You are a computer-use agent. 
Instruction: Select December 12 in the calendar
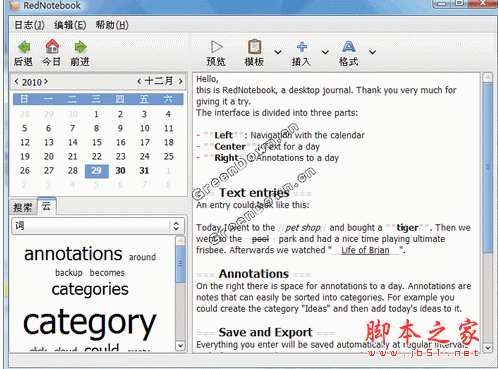(x=25, y=142)
